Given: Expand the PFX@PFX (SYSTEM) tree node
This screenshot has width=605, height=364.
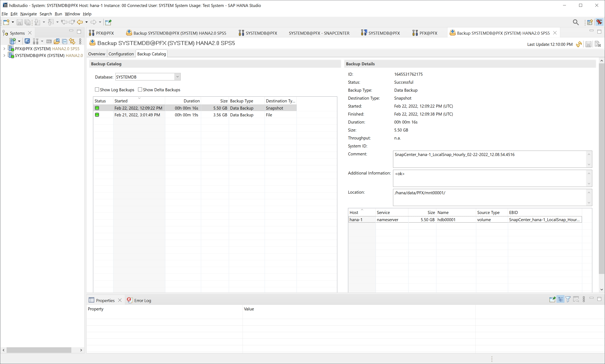Looking at the screenshot, I should click(4, 49).
